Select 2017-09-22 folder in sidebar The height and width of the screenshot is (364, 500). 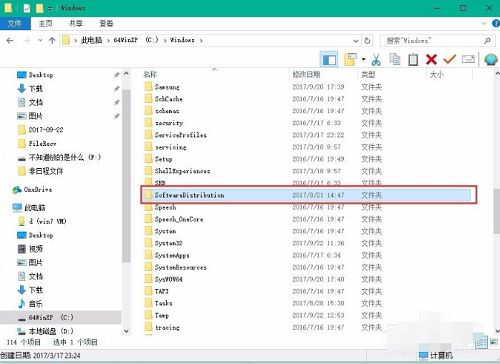click(x=46, y=130)
